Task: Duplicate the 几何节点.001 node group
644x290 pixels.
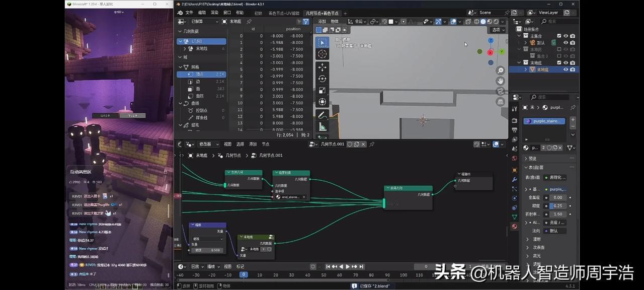Action: pyautogui.click(x=357, y=144)
